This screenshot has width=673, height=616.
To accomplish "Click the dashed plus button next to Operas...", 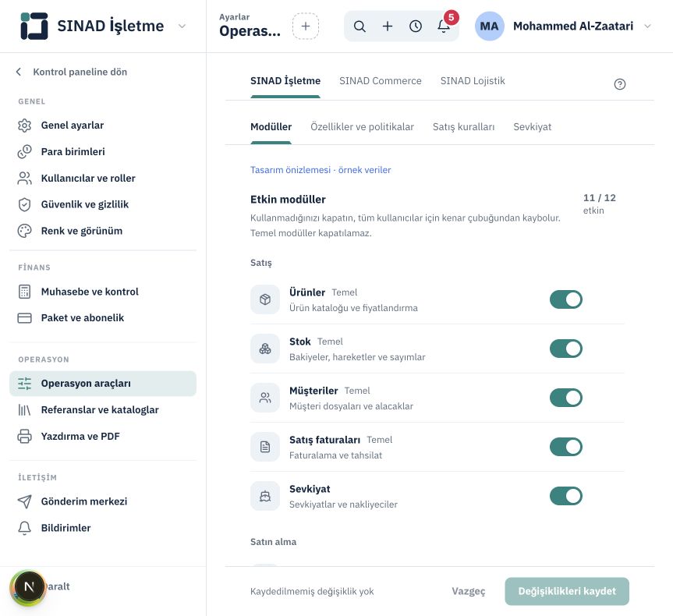I will click(x=306, y=27).
